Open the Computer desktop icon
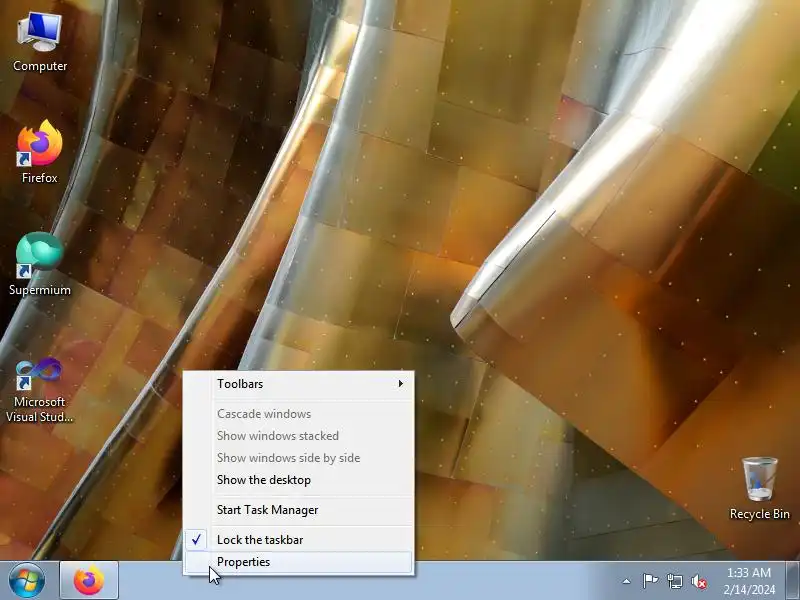800x600 pixels. coord(40,42)
